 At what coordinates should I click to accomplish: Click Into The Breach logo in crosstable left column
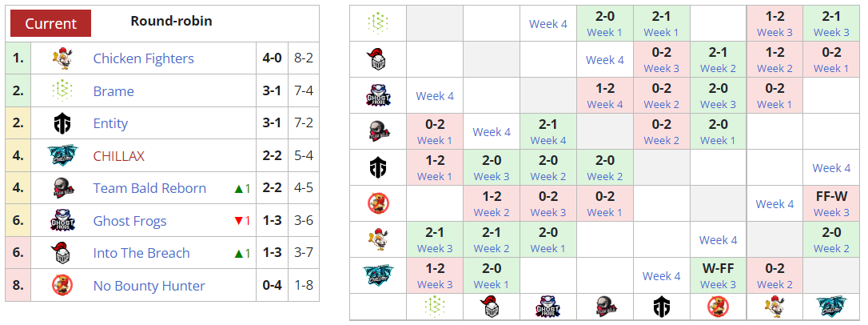tap(378, 59)
